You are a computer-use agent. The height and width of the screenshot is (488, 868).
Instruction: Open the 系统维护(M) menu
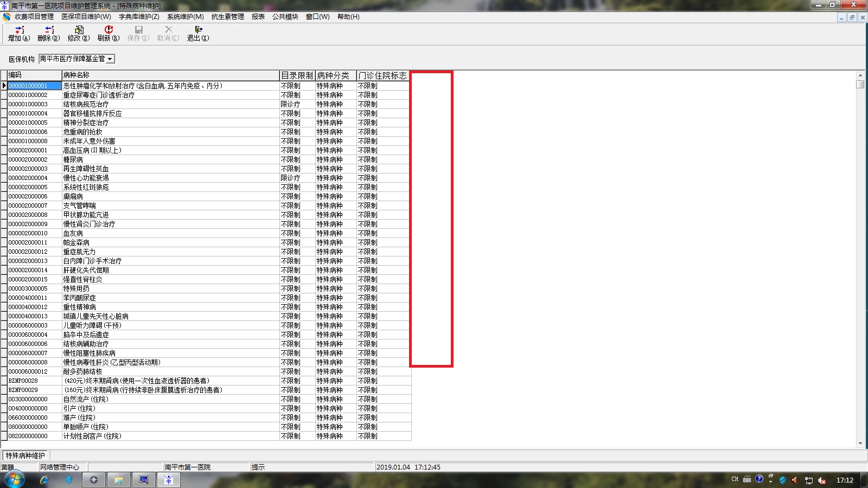pyautogui.click(x=186, y=17)
